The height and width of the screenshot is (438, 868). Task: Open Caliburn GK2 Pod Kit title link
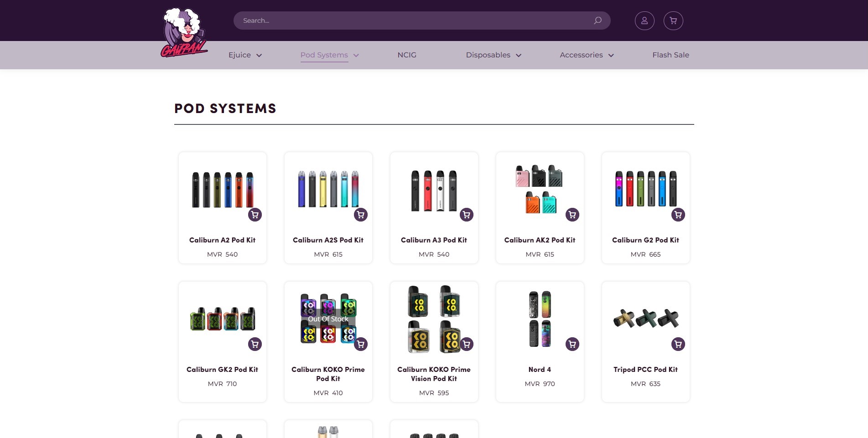point(222,370)
